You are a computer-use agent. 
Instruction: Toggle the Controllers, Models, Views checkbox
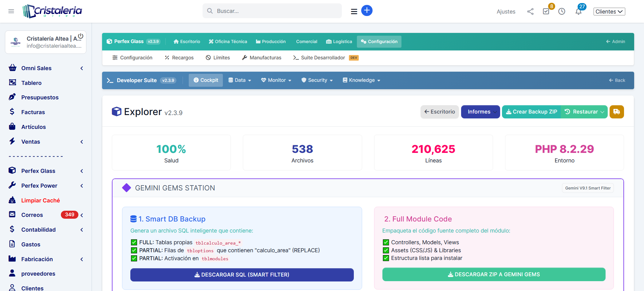tap(386, 242)
